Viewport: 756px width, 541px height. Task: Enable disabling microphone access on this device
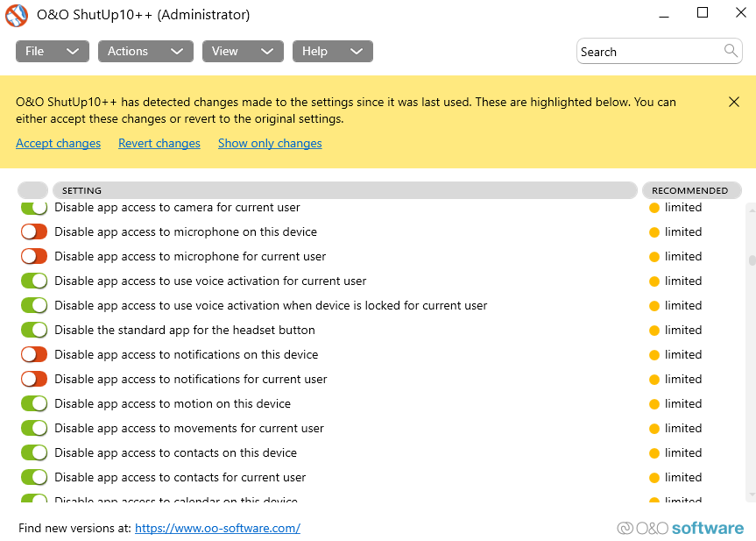[33, 231]
